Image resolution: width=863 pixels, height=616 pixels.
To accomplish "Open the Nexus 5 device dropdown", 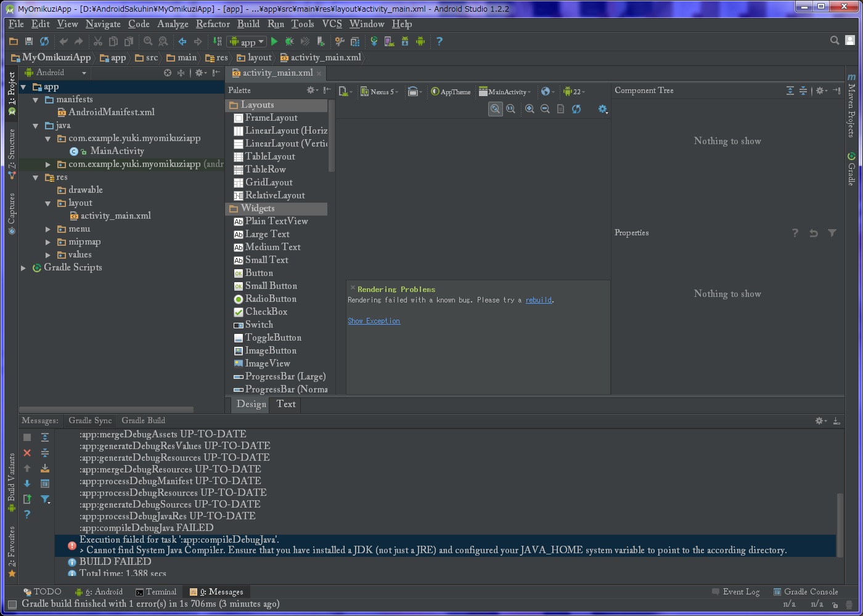I will click(x=379, y=92).
